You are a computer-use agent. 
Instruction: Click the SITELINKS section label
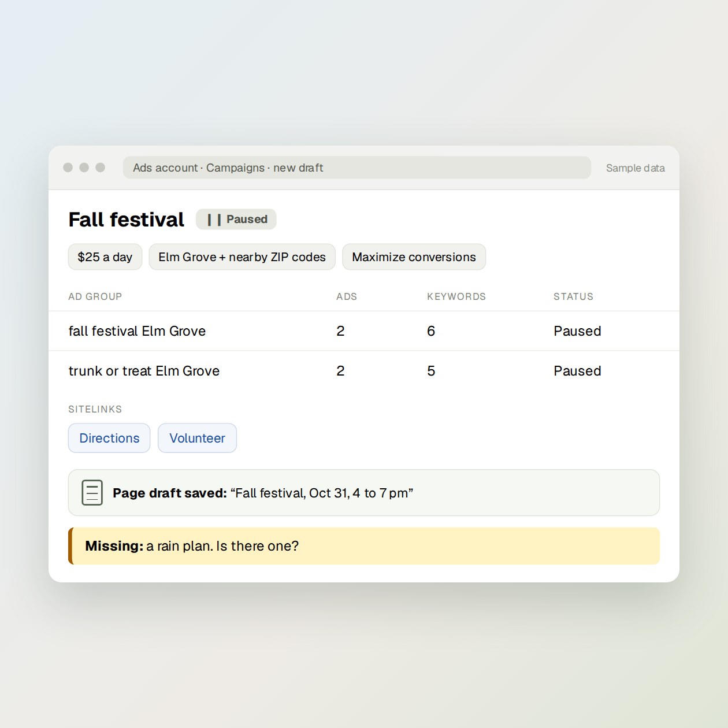(x=95, y=409)
